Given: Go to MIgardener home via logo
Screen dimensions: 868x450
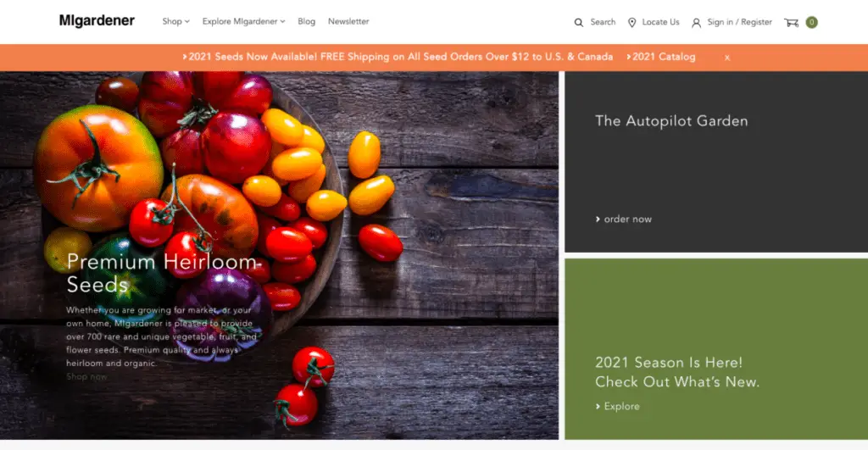Looking at the screenshot, I should pyautogui.click(x=97, y=21).
